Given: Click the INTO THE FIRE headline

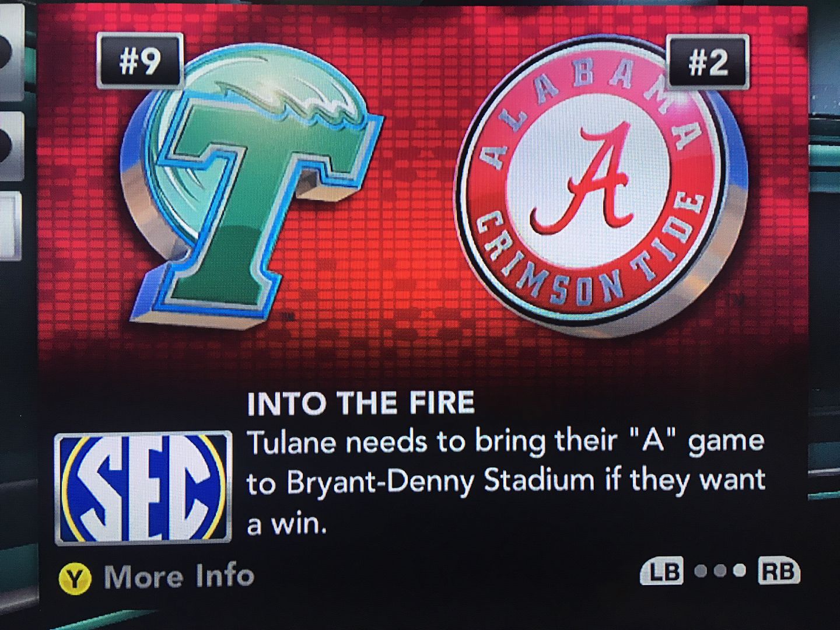Looking at the screenshot, I should pos(361,403).
